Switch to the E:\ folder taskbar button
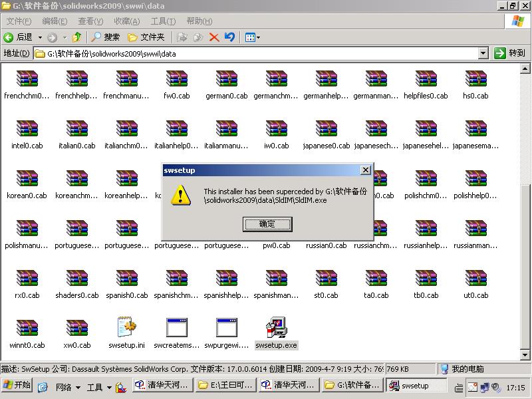Image resolution: width=532 pixels, height=399 pixels. tap(226, 385)
